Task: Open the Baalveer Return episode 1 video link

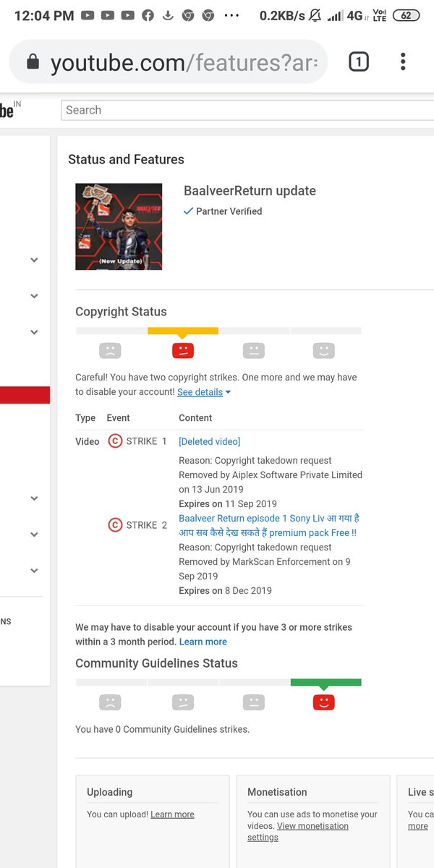Action: 269,525
